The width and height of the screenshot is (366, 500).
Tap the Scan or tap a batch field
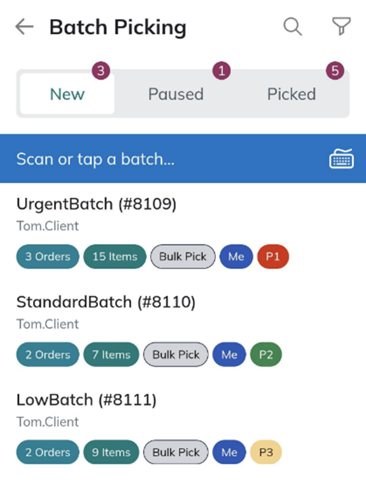pos(183,159)
